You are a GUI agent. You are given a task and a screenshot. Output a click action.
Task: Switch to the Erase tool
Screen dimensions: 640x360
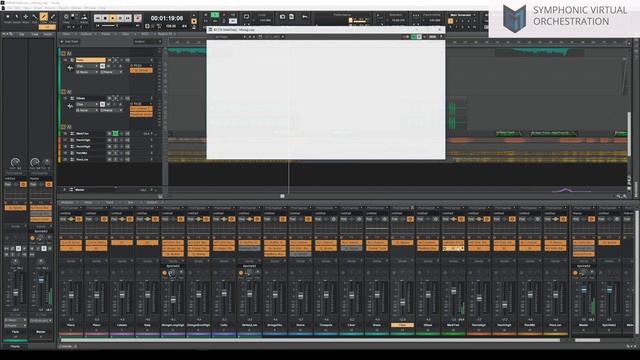coord(52,18)
